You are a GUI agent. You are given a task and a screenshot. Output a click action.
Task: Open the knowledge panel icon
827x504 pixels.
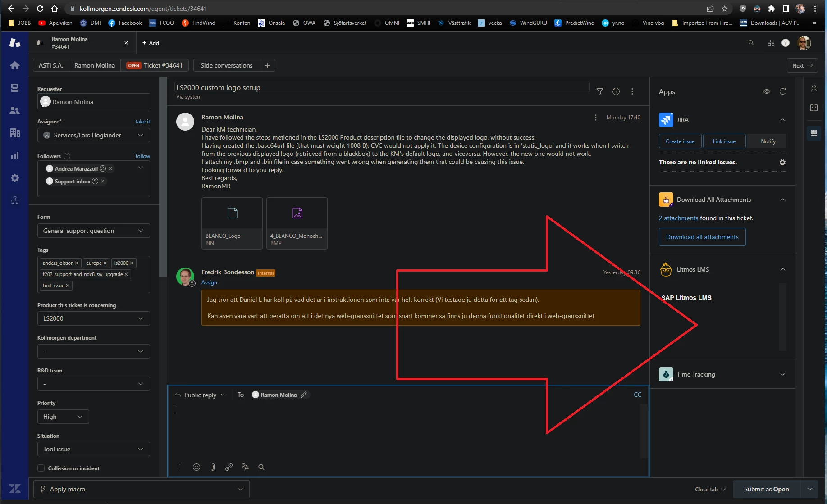point(814,108)
